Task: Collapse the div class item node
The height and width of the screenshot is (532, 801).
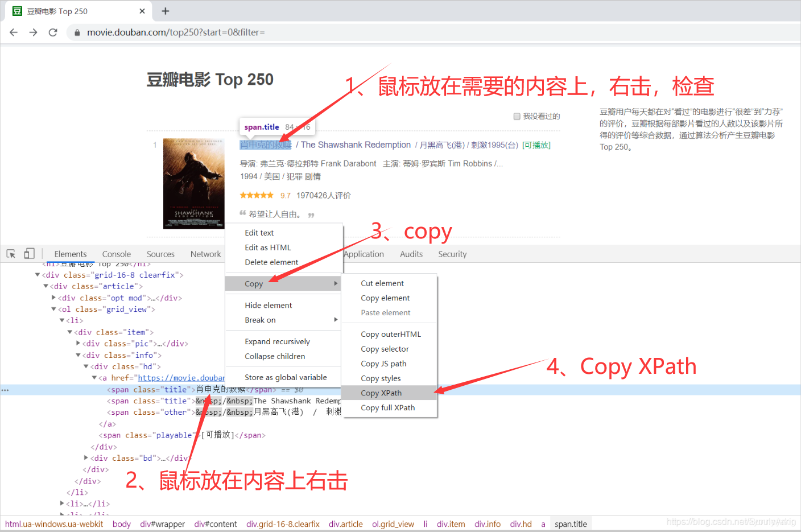Action: click(70, 332)
